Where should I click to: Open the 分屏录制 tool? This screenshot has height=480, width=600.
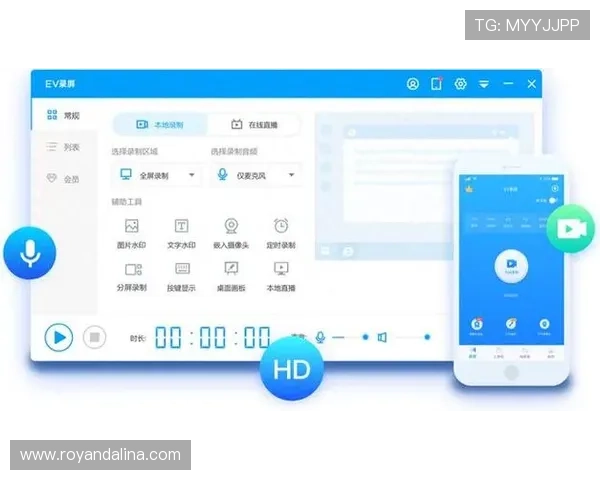point(132,277)
